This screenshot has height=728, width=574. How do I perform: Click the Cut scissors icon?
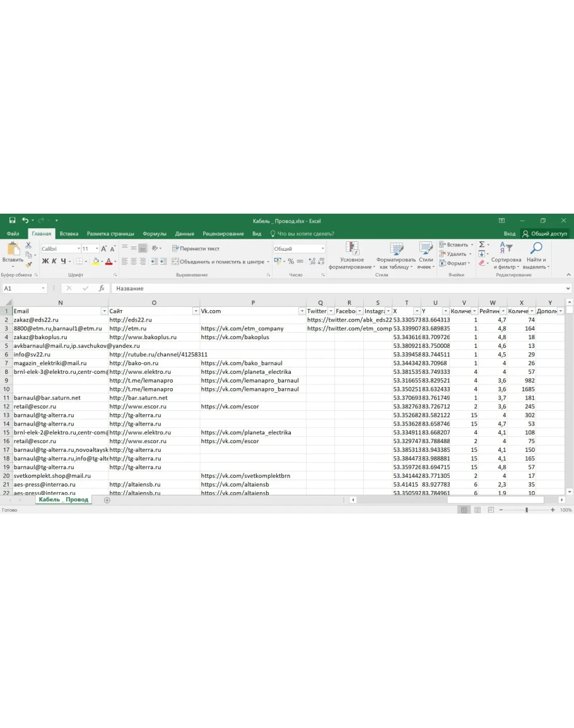coord(28,245)
